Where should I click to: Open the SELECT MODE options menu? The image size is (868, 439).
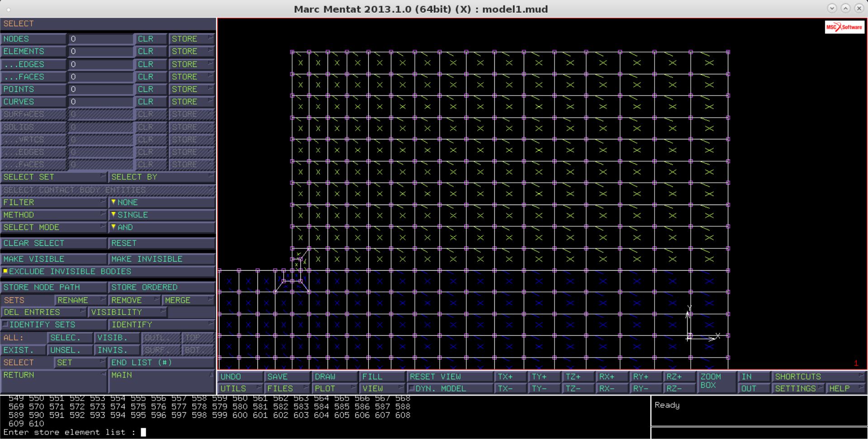coord(53,227)
